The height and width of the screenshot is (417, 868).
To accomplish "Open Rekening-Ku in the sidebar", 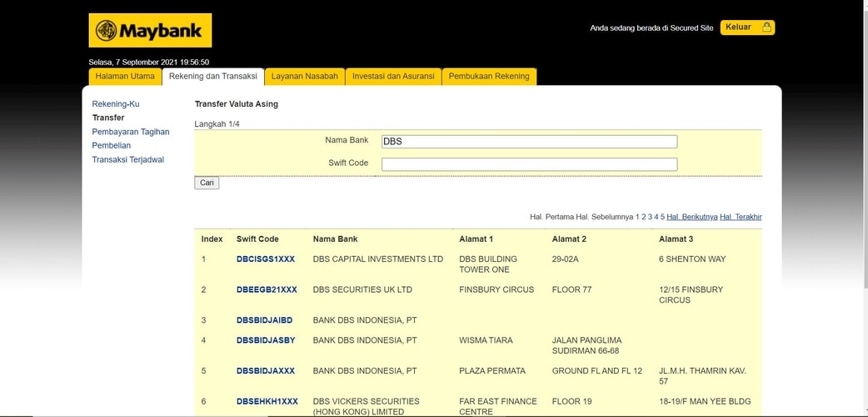I will coord(116,104).
